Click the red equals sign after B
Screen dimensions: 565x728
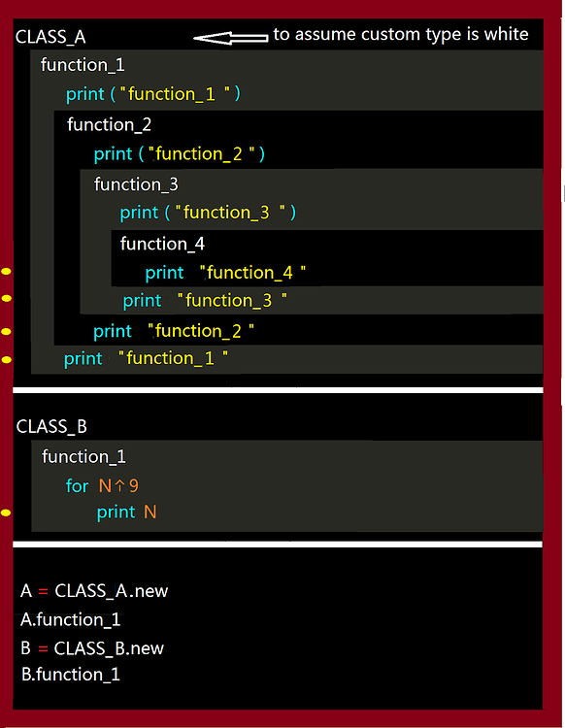pyautogui.click(x=43, y=649)
